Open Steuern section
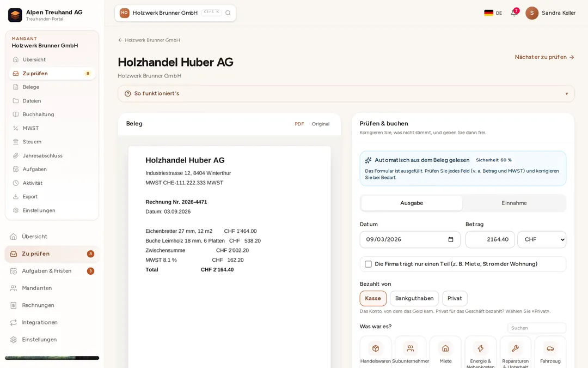Image resolution: width=588 pixels, height=368 pixels. (x=52, y=142)
